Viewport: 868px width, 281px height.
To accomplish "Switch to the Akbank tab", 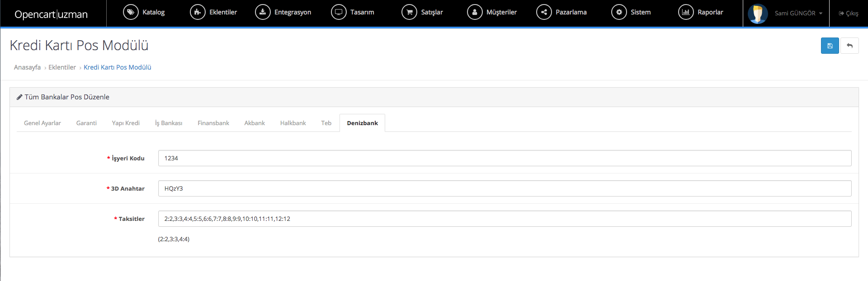I will pyautogui.click(x=255, y=123).
